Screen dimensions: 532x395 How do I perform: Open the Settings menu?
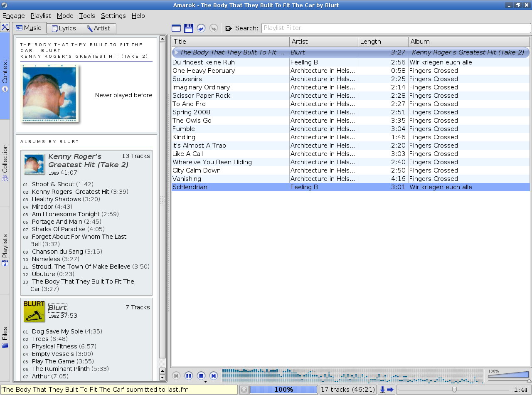click(x=113, y=16)
